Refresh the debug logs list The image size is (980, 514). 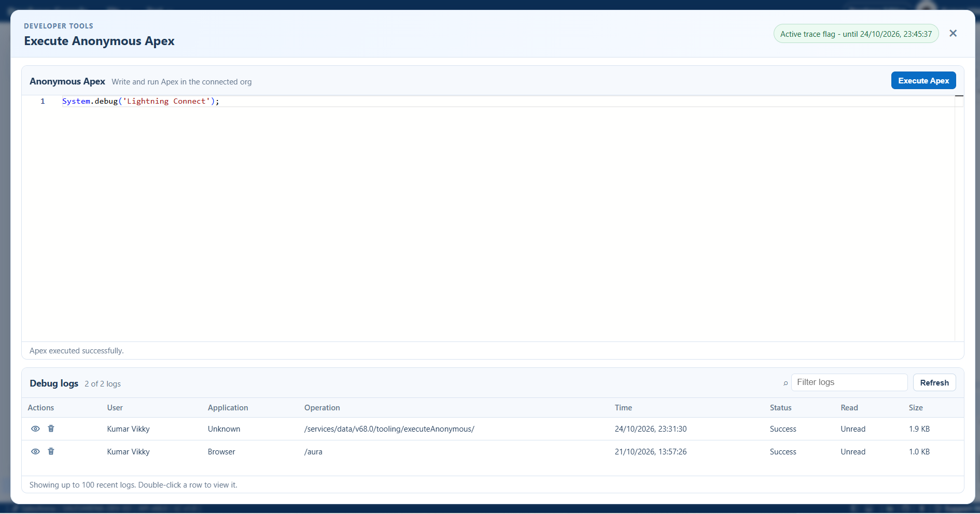[934, 382]
